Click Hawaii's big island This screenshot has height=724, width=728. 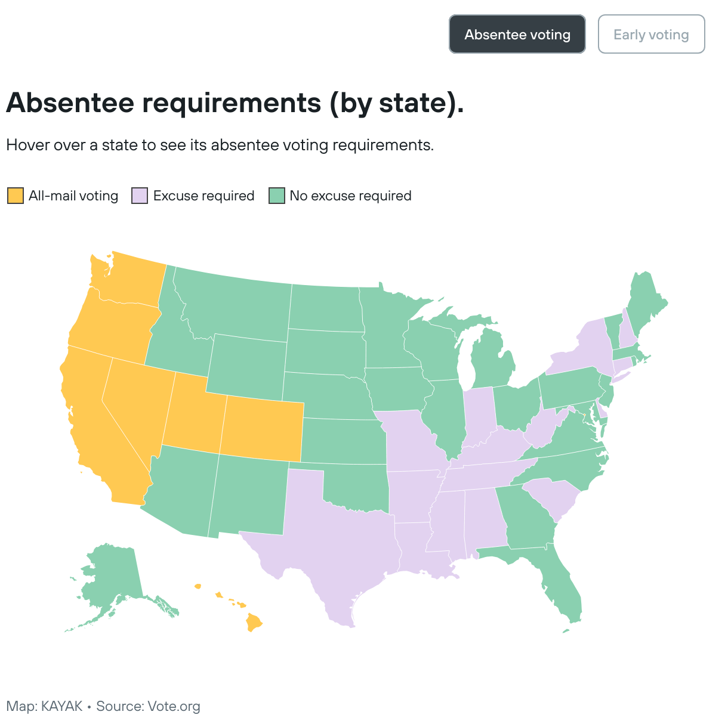[x=254, y=623]
